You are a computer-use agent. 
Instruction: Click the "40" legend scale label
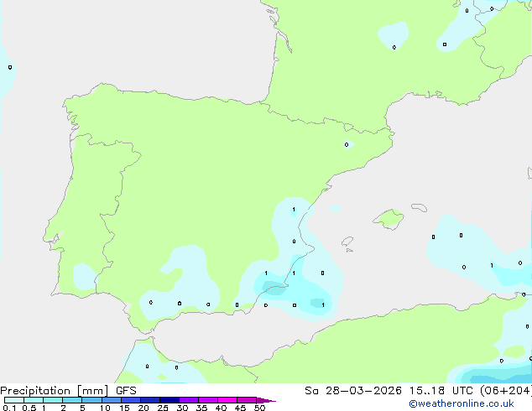tap(221, 408)
